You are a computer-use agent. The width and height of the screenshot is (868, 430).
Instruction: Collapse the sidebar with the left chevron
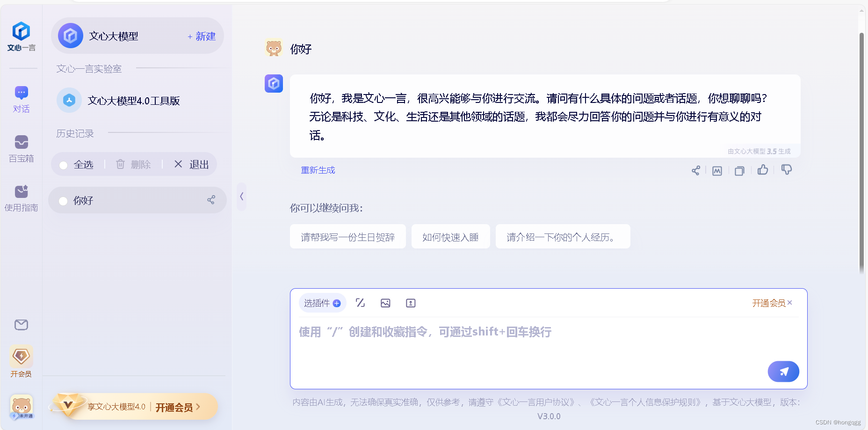pos(241,197)
